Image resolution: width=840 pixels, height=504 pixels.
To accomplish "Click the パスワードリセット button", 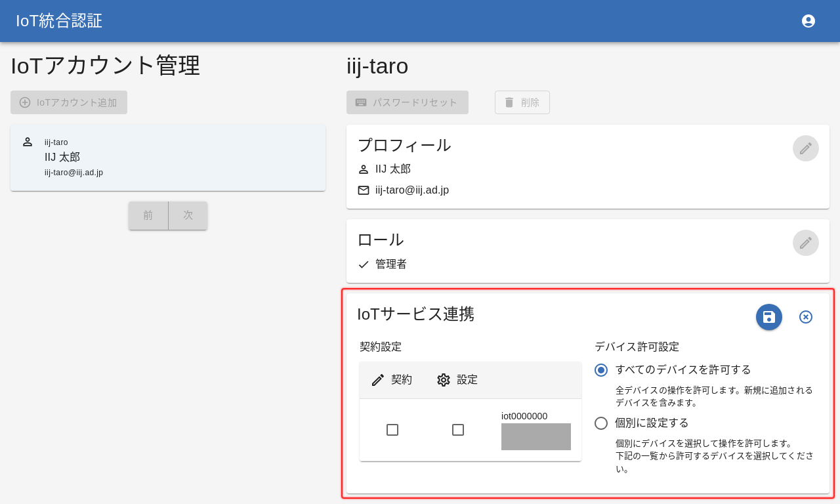I will 408,102.
